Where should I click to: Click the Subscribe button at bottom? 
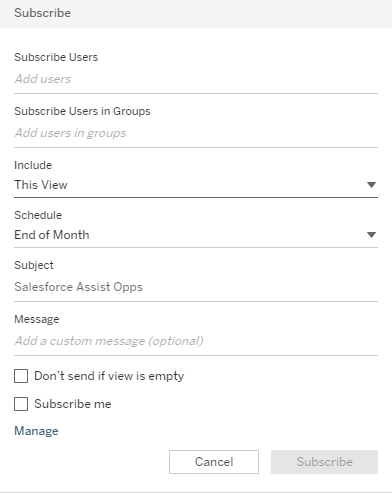click(x=324, y=462)
